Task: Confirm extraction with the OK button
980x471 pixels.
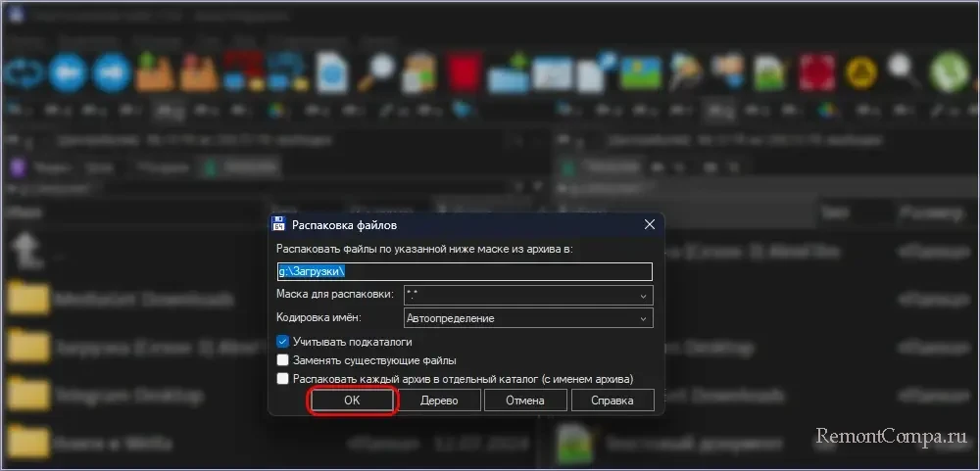Action: click(352, 400)
